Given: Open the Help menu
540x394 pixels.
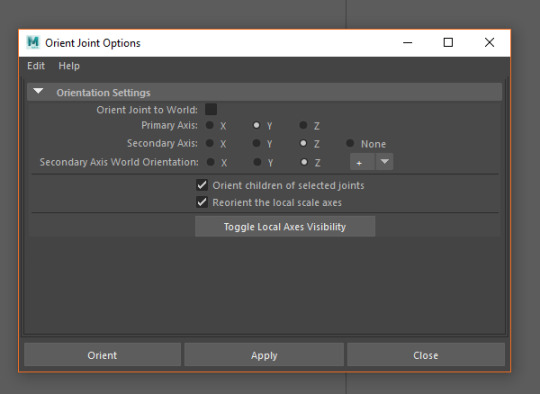Looking at the screenshot, I should 69,66.
